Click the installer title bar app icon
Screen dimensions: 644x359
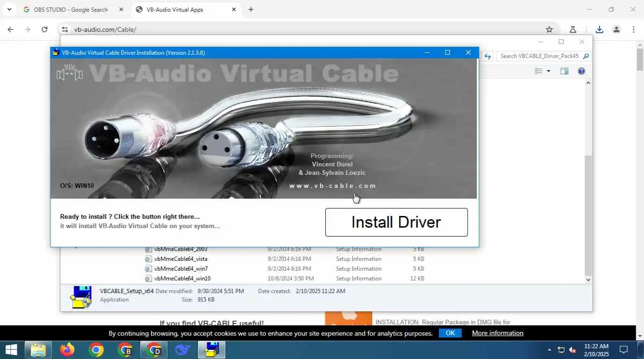click(x=56, y=52)
